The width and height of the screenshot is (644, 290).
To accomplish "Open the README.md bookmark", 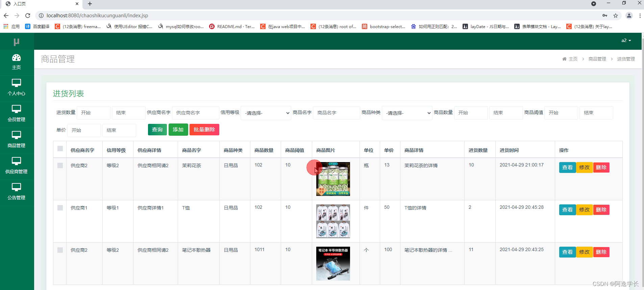I will (x=232, y=26).
